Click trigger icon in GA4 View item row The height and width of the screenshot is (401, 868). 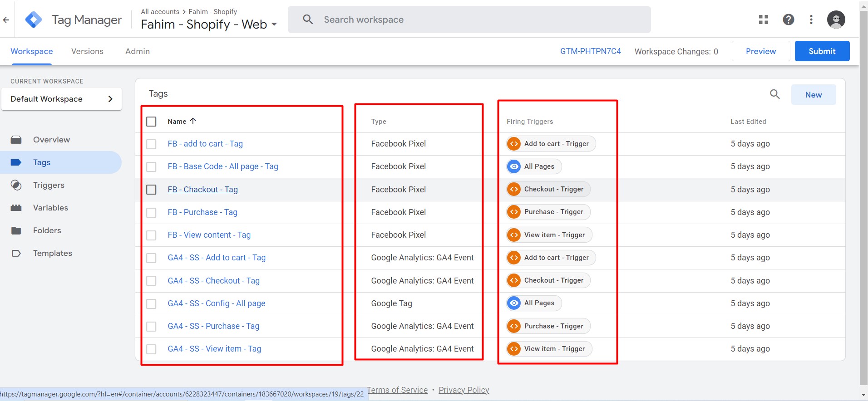point(514,349)
